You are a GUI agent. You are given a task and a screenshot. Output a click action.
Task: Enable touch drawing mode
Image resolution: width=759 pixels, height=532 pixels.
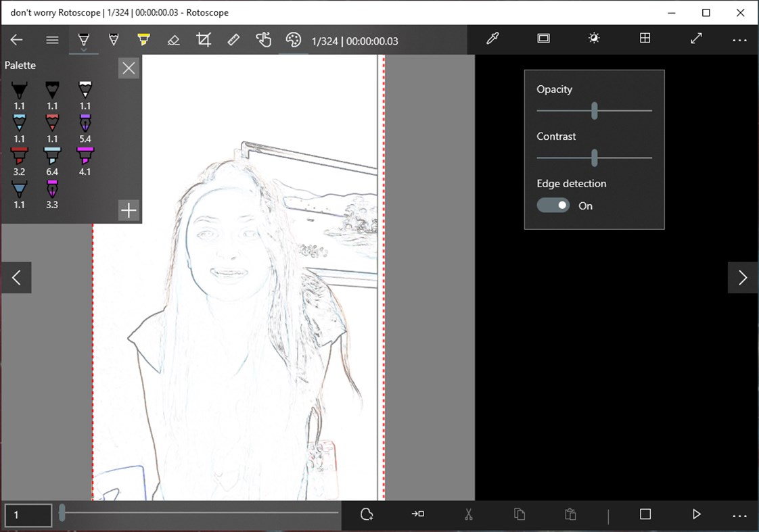click(x=264, y=40)
